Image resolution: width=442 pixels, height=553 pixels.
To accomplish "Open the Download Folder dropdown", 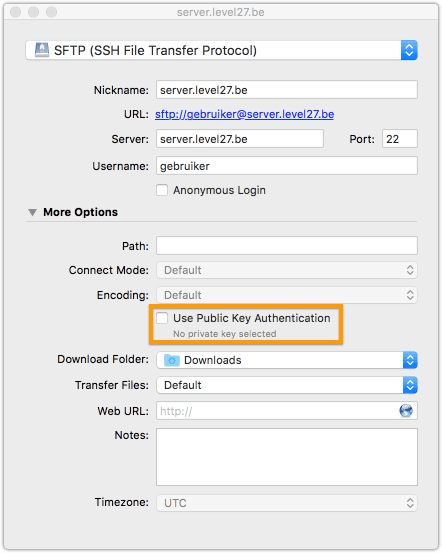I will coord(287,360).
